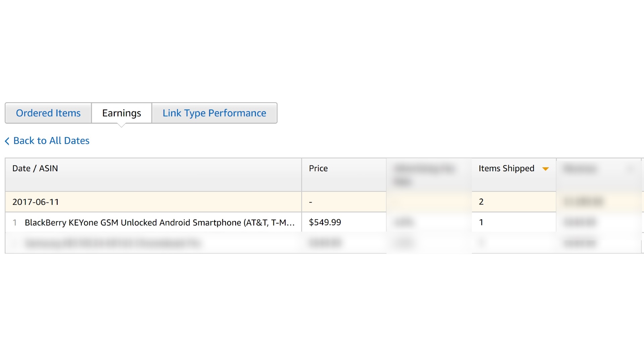Click row number 1 beside BlackBerry KEYone
This screenshot has height=362, width=644.
15,223
